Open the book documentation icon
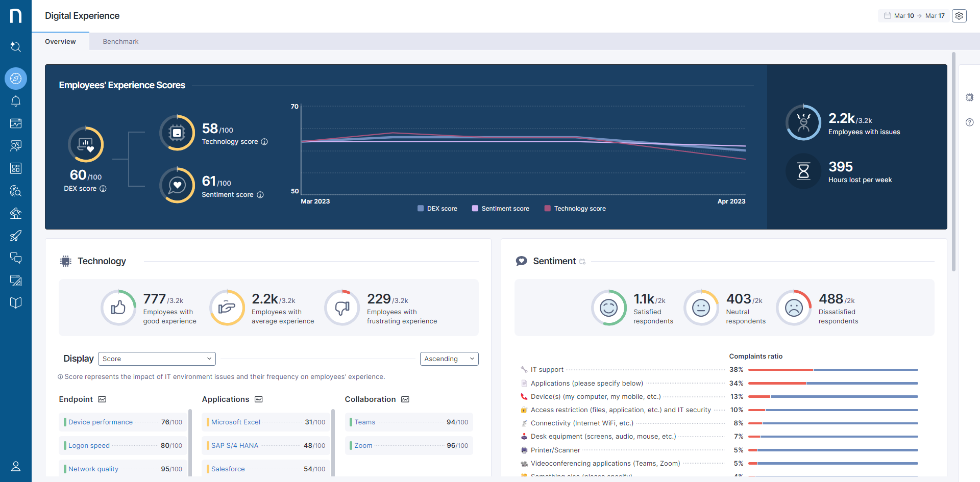This screenshot has height=482, width=980. coord(16,303)
